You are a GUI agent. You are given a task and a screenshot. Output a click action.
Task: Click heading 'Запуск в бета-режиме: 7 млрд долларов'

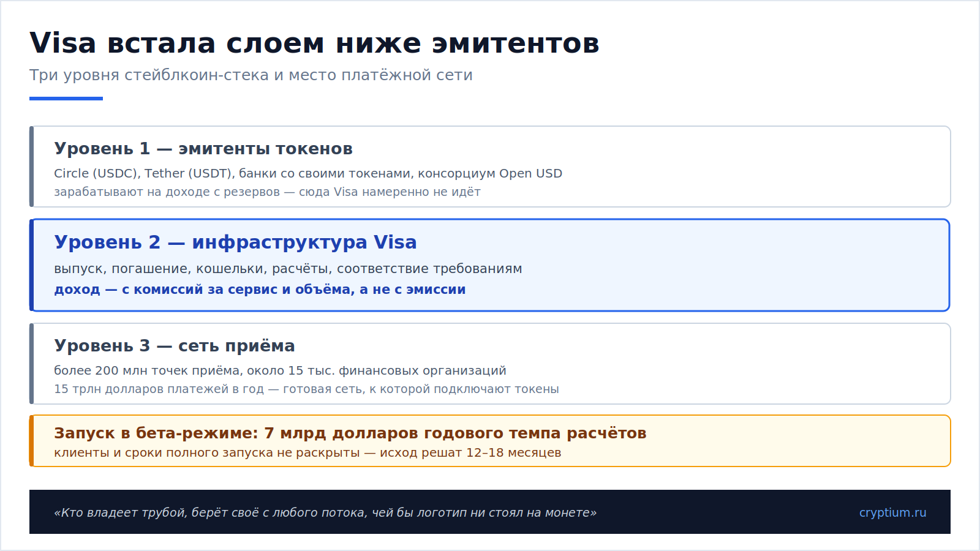point(350,433)
